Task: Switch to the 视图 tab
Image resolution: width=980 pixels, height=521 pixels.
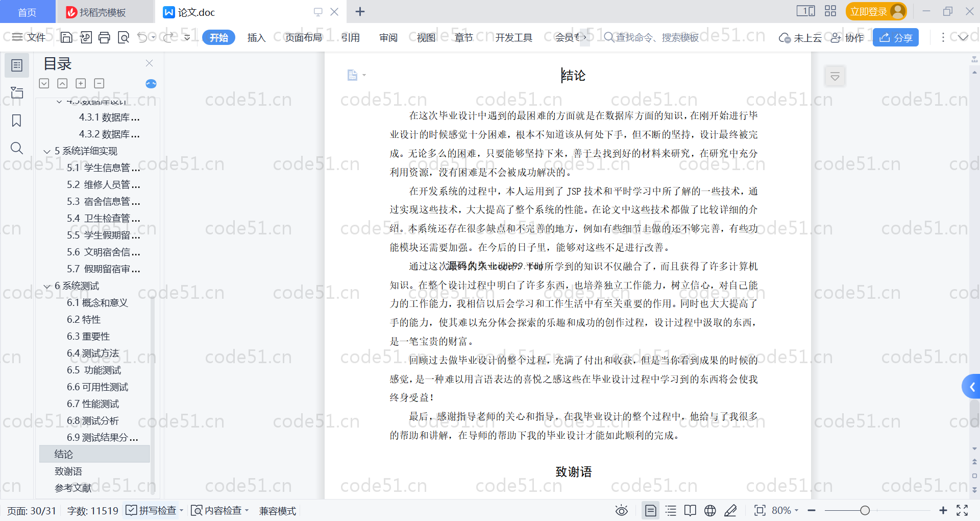Action: (x=426, y=37)
